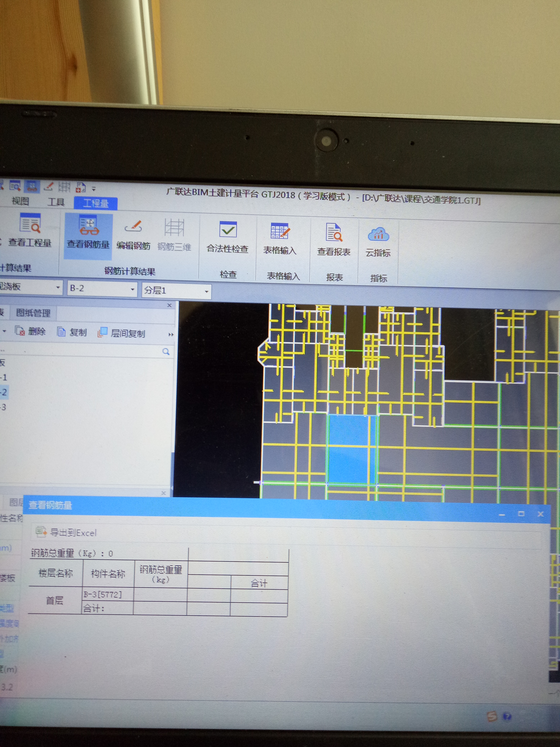Viewport: 560px width, 747px height.
Task: Close the 查看钢筋量 dialog
Action: [x=540, y=514]
